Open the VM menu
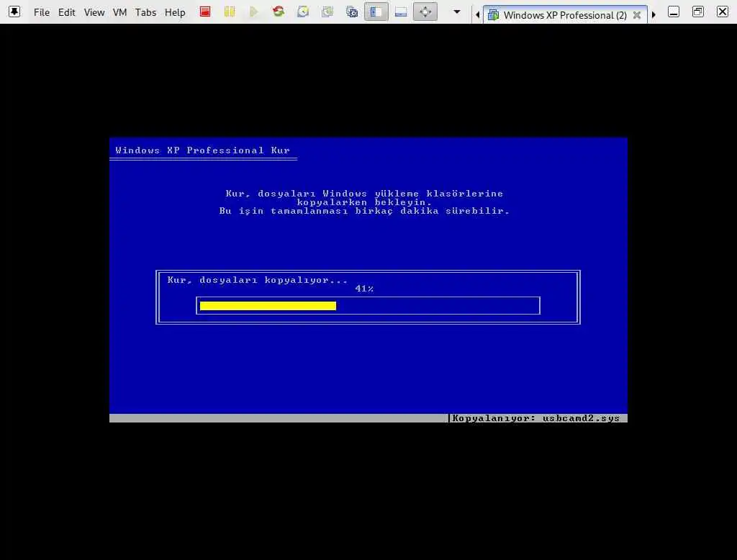This screenshot has width=737, height=560. click(x=120, y=12)
